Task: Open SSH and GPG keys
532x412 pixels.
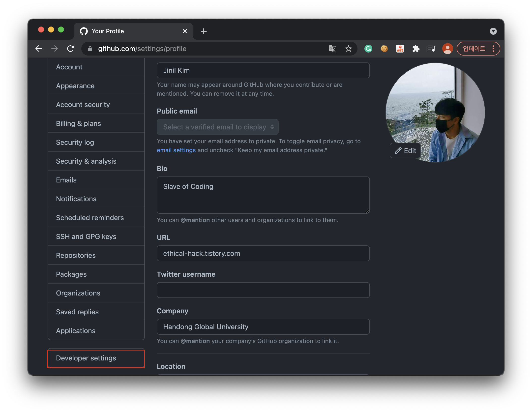Action: pos(96,236)
